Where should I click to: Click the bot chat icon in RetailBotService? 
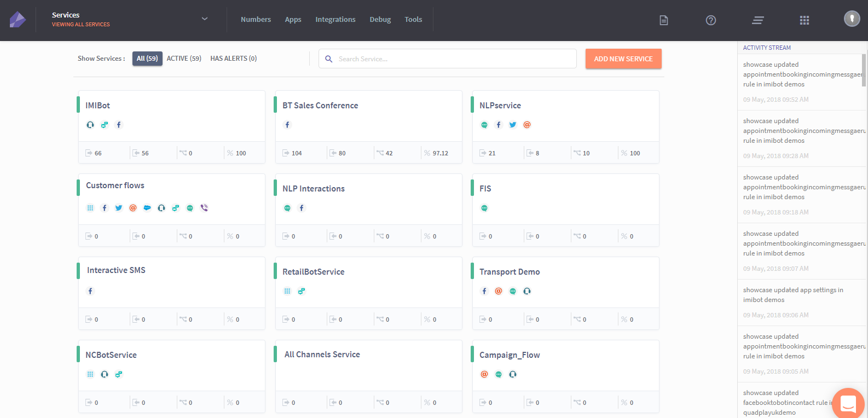coord(302,291)
